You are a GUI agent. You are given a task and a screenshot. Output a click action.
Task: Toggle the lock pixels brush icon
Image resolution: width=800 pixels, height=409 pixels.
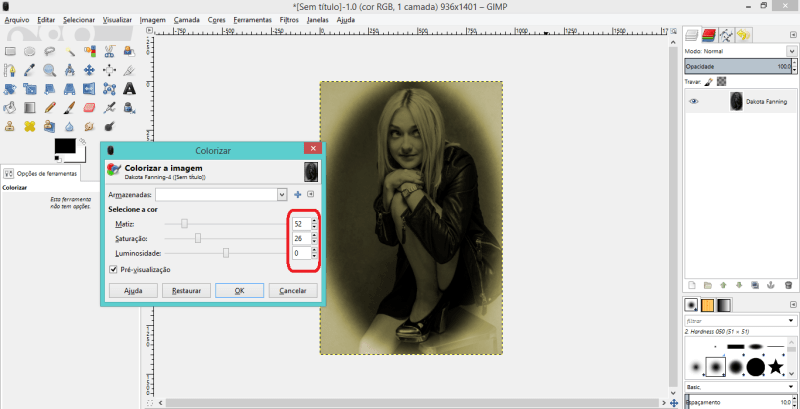[x=709, y=82]
